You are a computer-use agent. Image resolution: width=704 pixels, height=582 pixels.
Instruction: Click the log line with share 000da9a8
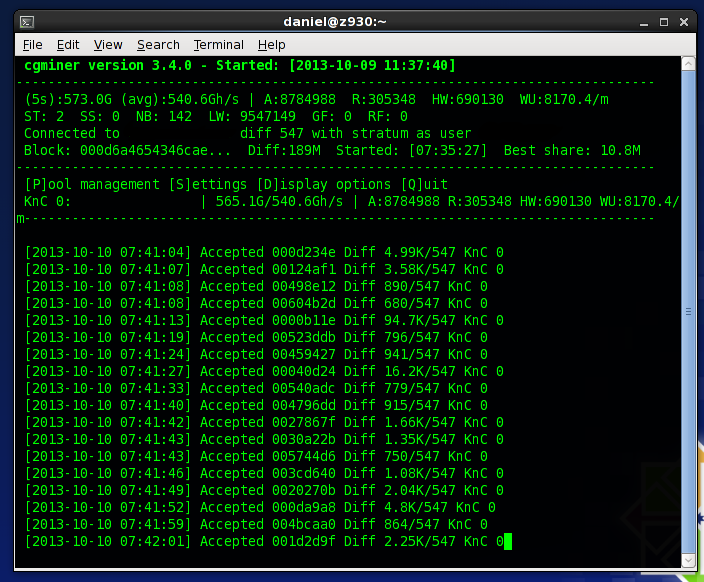(x=260, y=507)
